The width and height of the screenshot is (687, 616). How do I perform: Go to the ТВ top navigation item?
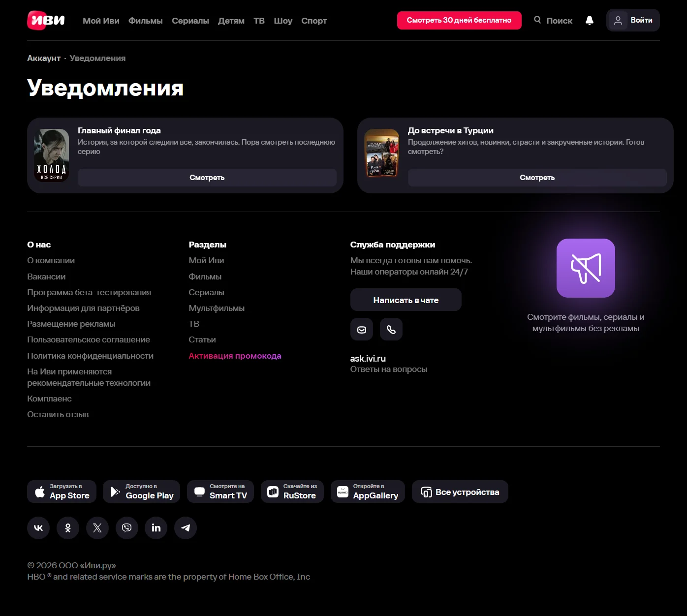259,21
